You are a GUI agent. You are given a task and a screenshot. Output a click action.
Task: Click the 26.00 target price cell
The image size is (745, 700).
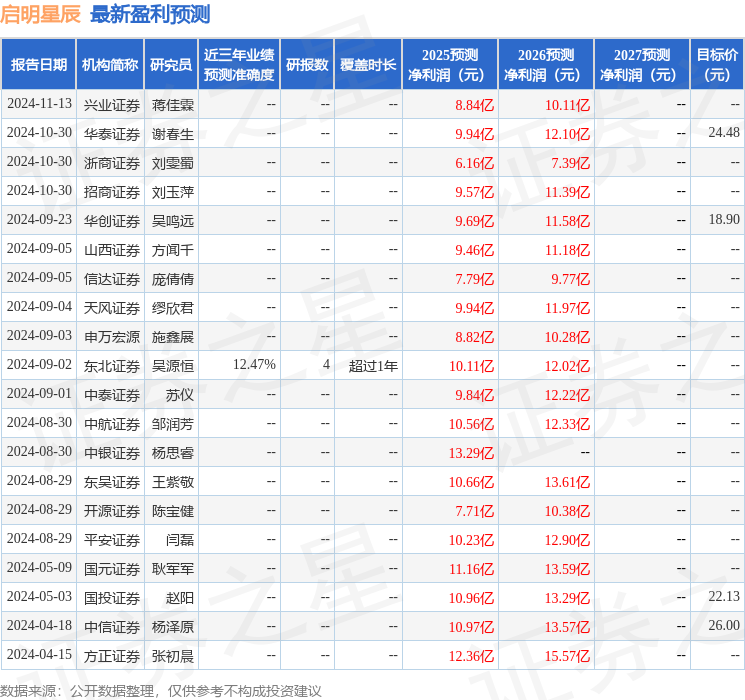click(724, 626)
